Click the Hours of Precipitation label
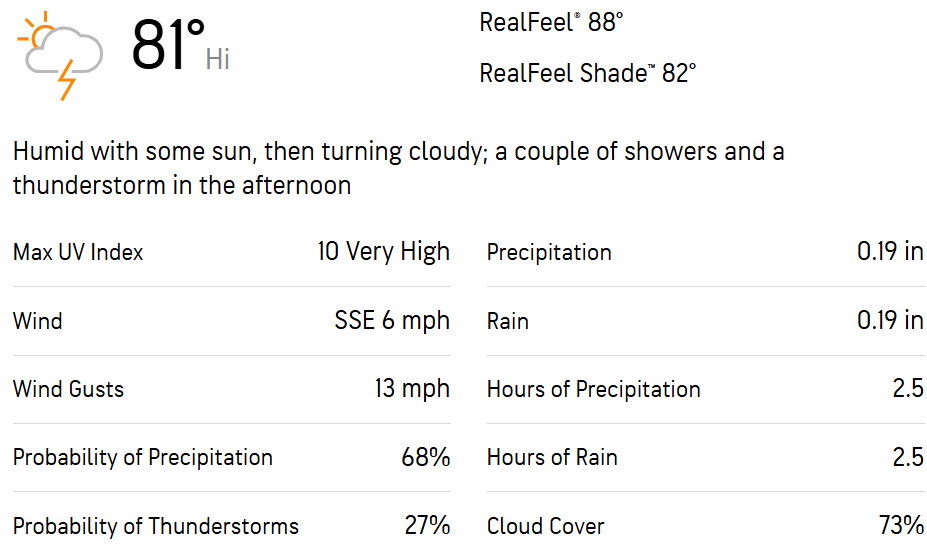Screen dimensions: 927x557 594,389
